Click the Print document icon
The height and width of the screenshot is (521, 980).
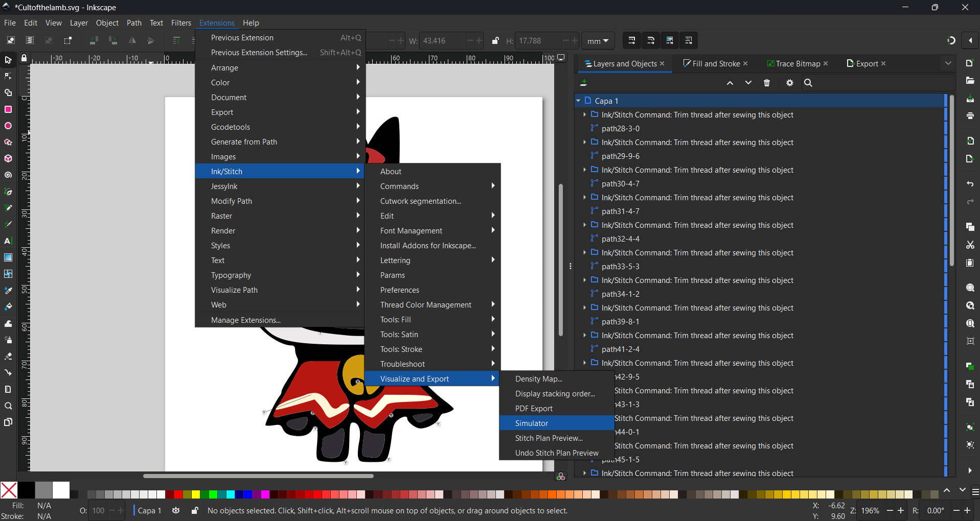[x=970, y=116]
